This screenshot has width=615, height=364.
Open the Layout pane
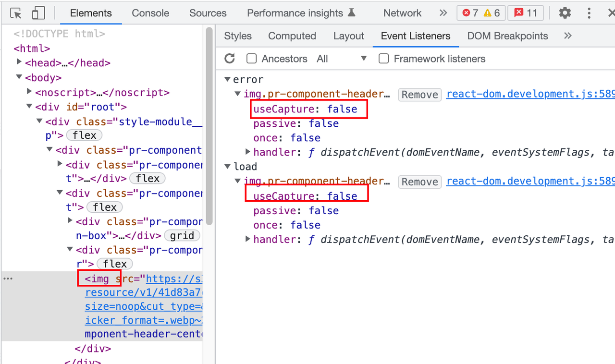pos(349,36)
